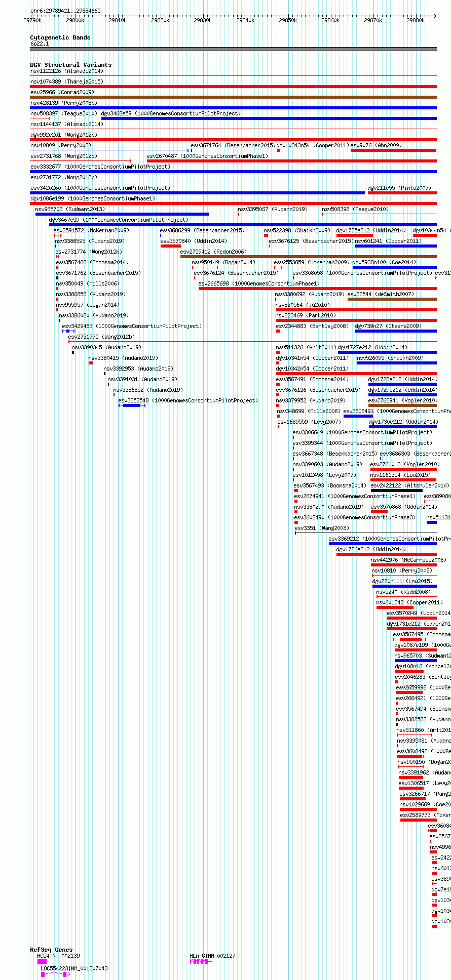Click esv2422122 (Altshuler2010) black bar
The image size is (451, 980).
tap(397, 491)
